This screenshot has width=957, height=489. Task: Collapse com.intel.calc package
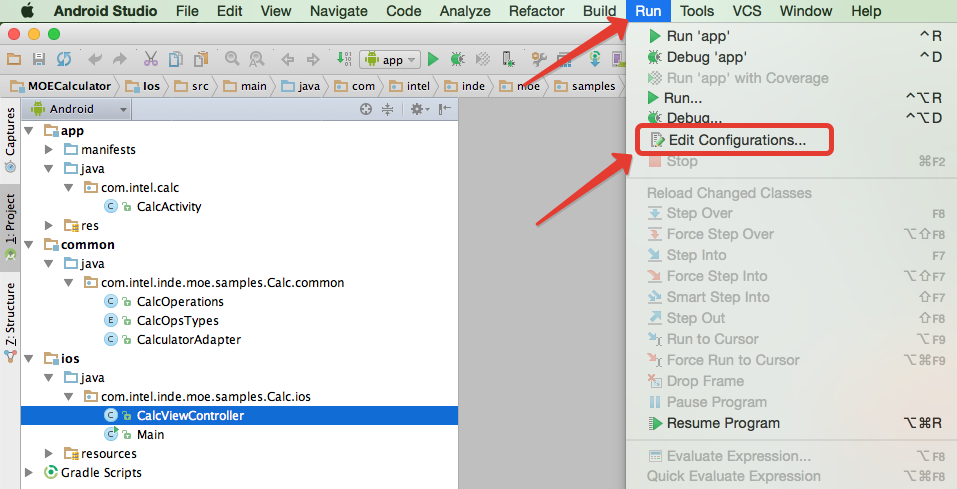click(69, 187)
